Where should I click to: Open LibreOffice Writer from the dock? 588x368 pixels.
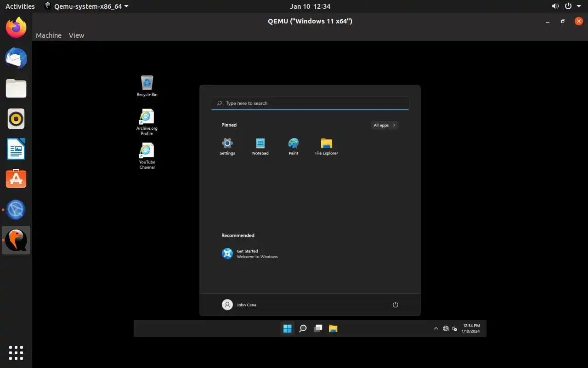pyautogui.click(x=16, y=149)
